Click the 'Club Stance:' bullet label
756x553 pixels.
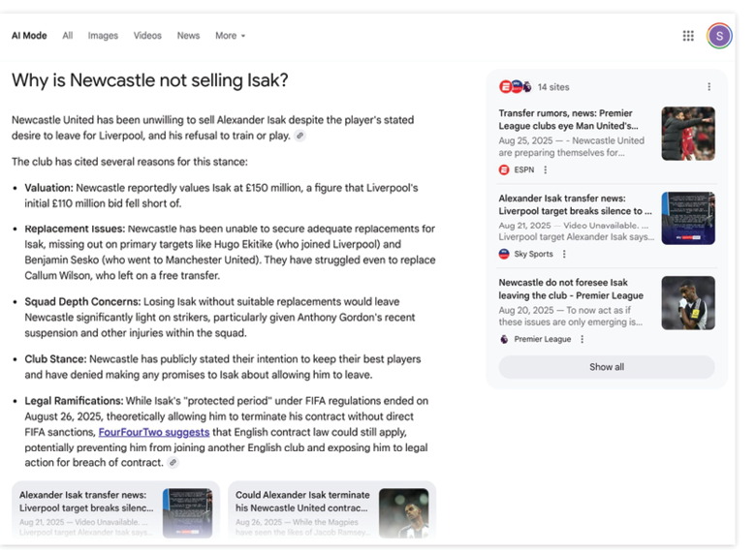pyautogui.click(x=55, y=359)
